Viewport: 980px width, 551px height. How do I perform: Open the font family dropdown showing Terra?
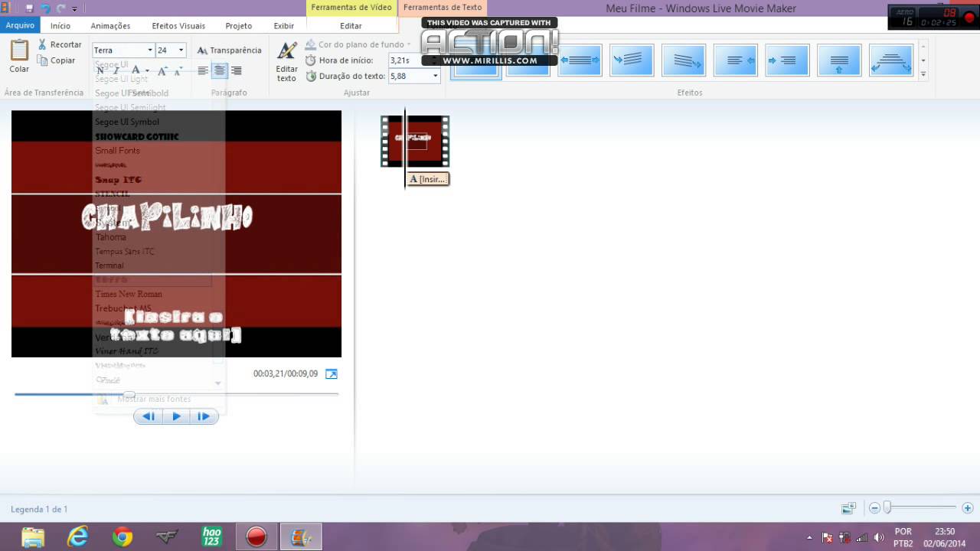149,51
